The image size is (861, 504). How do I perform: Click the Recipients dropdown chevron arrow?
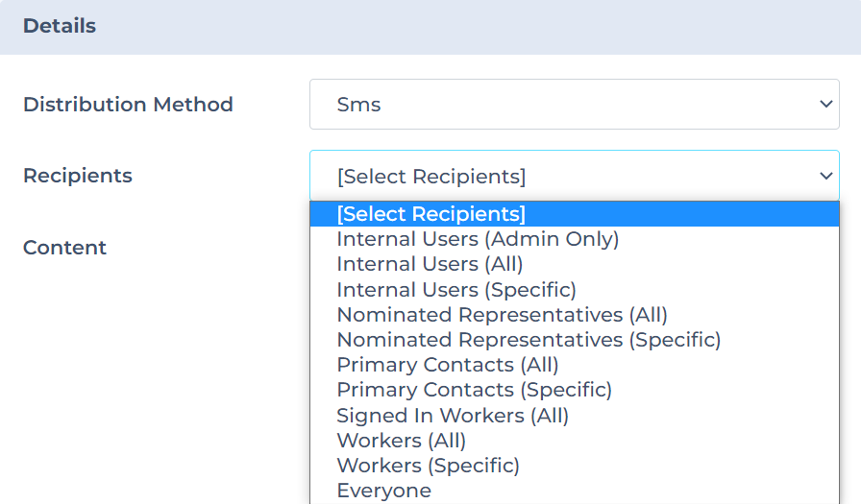[824, 176]
